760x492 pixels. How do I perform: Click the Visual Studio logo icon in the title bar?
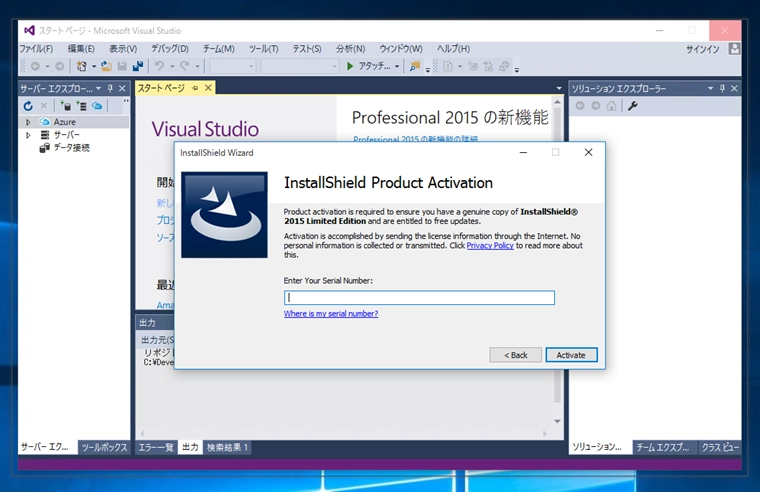click(x=29, y=30)
